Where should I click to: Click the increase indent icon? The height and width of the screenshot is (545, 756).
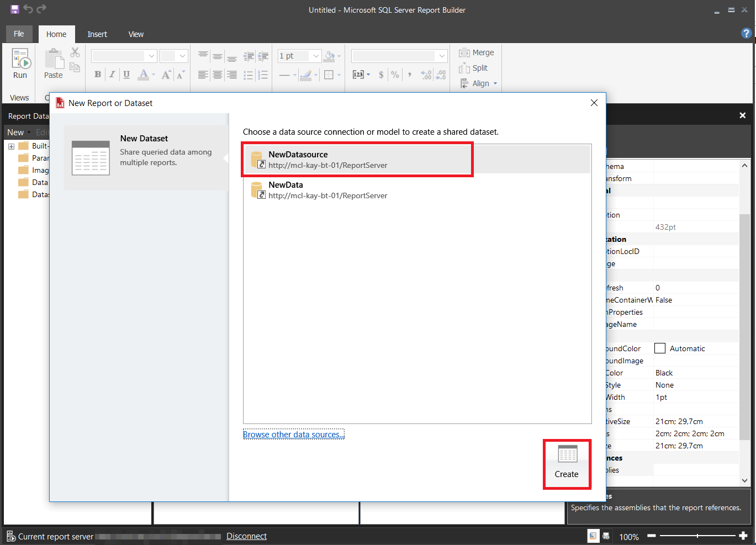(263, 56)
